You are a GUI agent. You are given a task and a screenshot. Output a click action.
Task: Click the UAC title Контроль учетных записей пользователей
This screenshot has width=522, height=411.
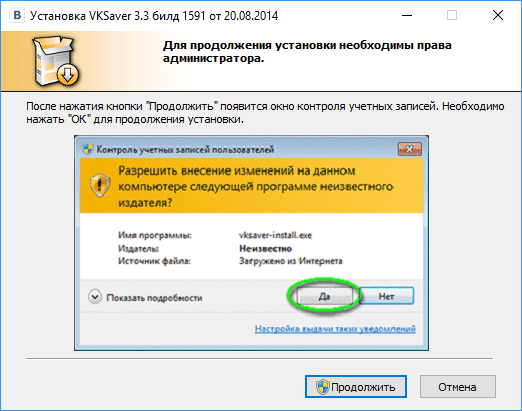pyautogui.click(x=185, y=150)
